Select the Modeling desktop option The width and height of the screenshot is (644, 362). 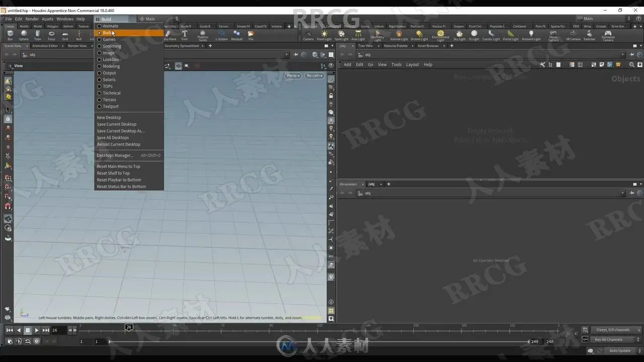pos(129,66)
